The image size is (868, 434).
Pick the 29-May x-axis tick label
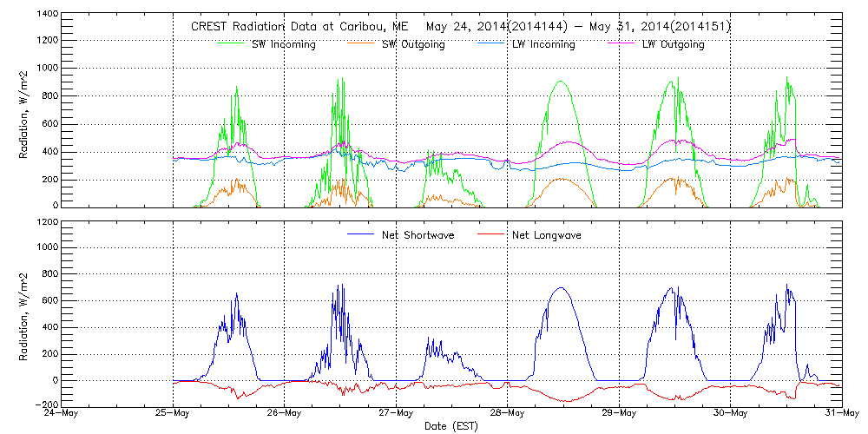point(619,414)
